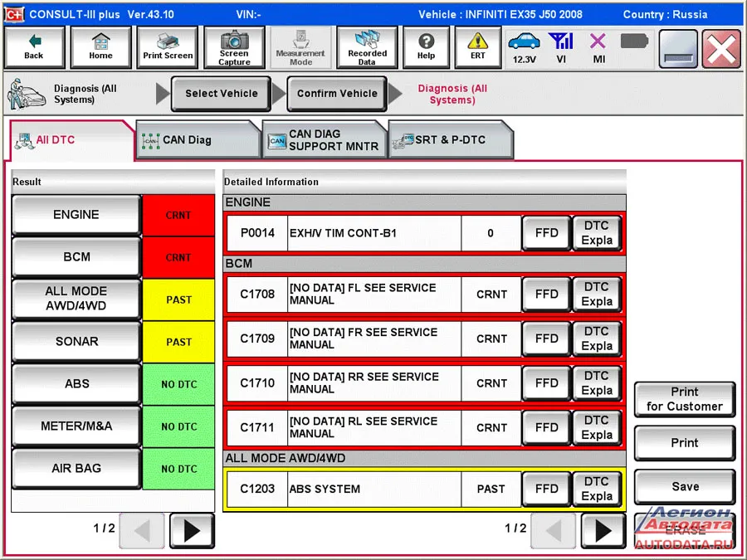This screenshot has width=747, height=560.
Task: Click the Diagnosis (All Systems) mechanic icon
Action: tap(27, 94)
